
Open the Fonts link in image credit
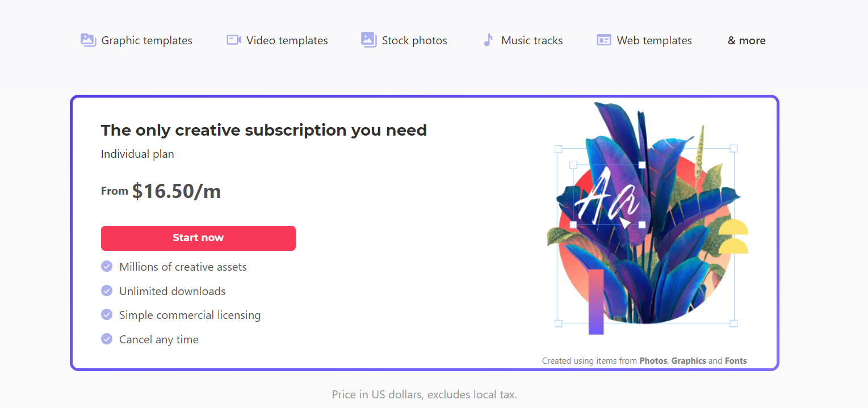(x=736, y=361)
